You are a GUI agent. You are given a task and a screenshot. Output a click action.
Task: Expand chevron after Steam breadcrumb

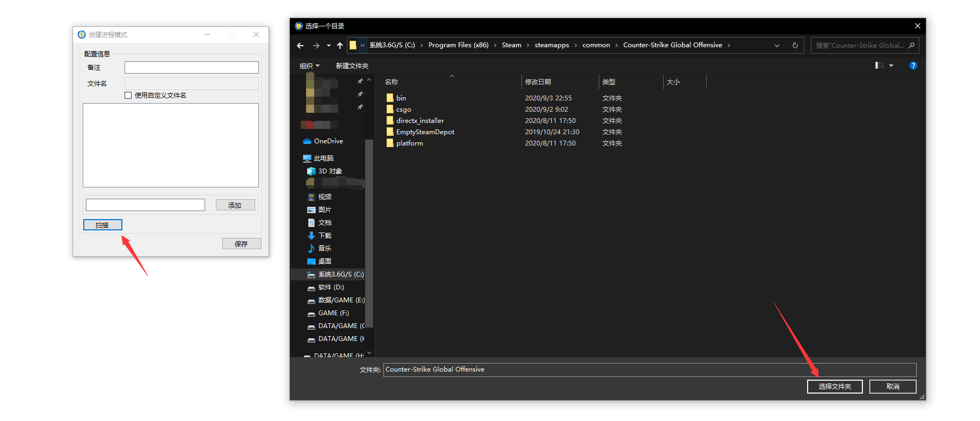click(x=528, y=45)
